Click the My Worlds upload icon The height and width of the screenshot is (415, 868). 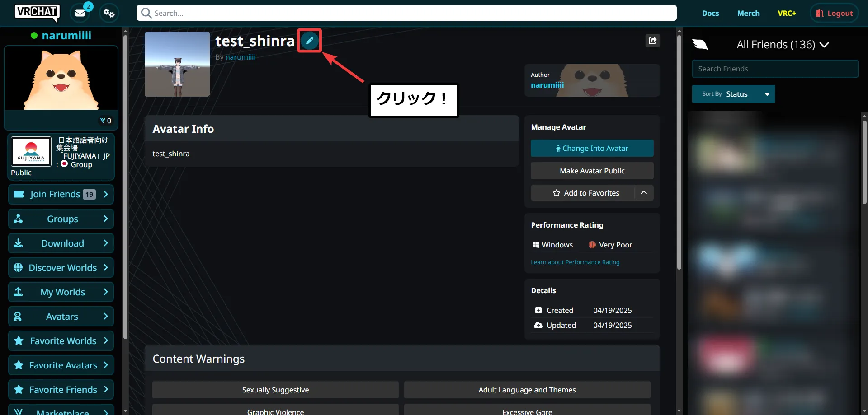click(18, 292)
